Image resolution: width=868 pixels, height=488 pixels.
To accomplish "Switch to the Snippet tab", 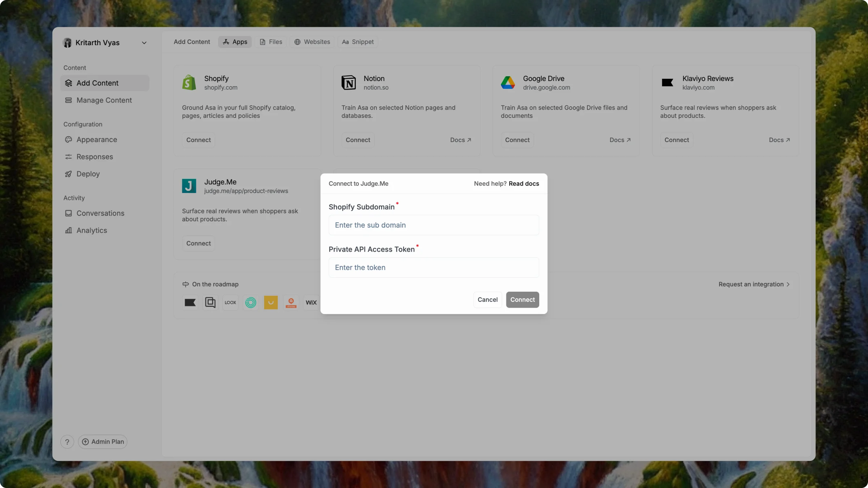I will pyautogui.click(x=358, y=42).
